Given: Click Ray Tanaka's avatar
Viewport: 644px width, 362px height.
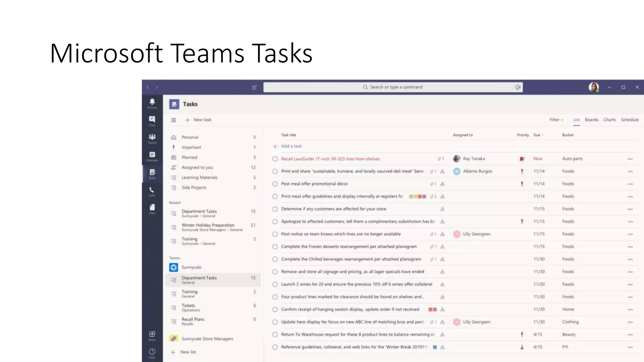Looking at the screenshot, I should [457, 159].
